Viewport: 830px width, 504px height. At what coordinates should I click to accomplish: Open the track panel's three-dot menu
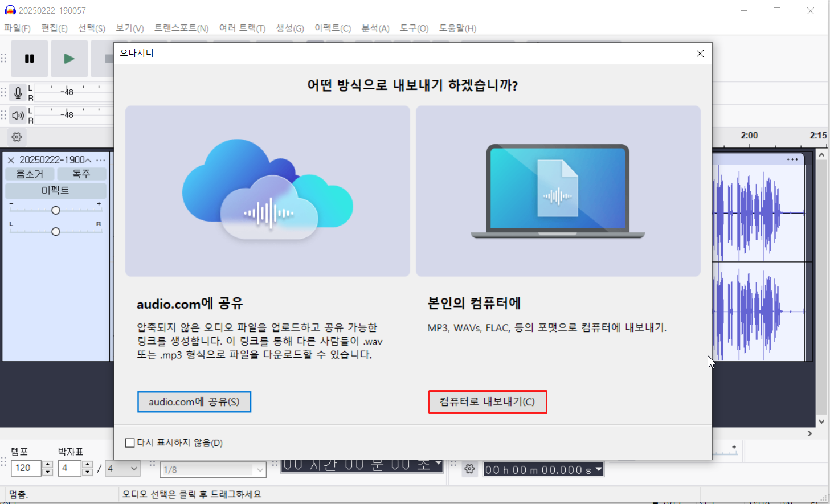pos(101,161)
